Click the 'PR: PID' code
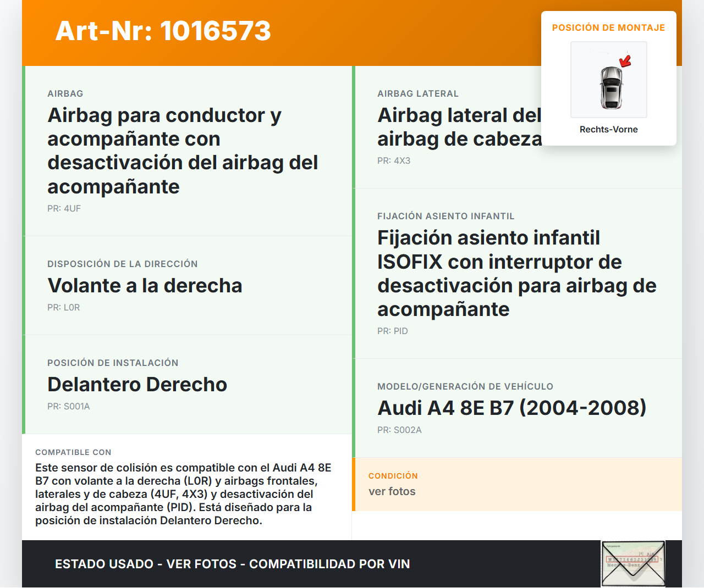 (x=393, y=331)
